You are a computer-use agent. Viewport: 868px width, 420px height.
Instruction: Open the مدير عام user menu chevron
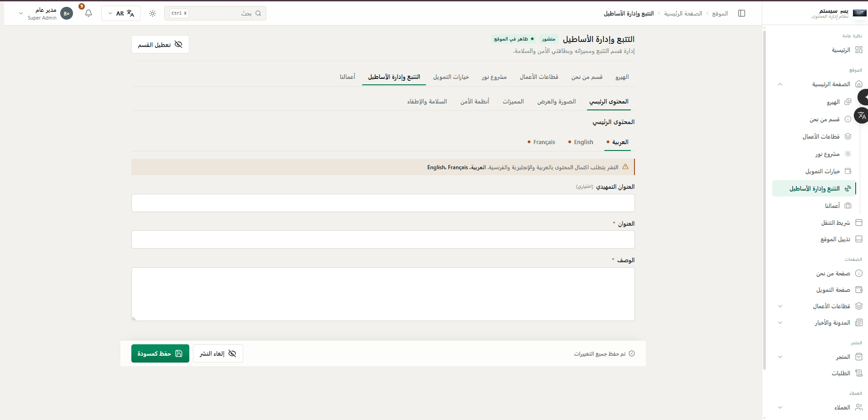pyautogui.click(x=21, y=13)
